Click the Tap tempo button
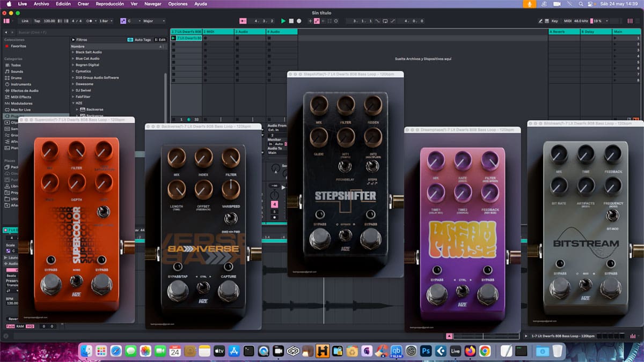The width and height of the screenshot is (644, 362). coord(37,21)
